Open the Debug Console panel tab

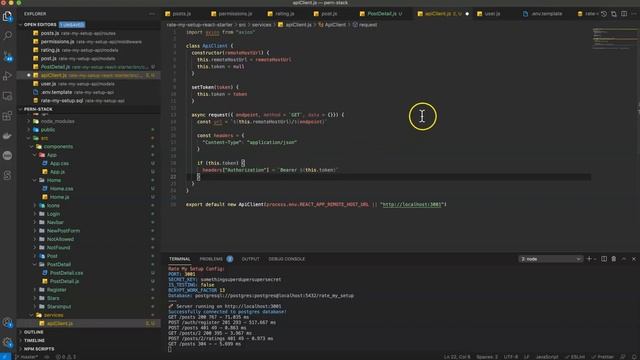click(287, 259)
